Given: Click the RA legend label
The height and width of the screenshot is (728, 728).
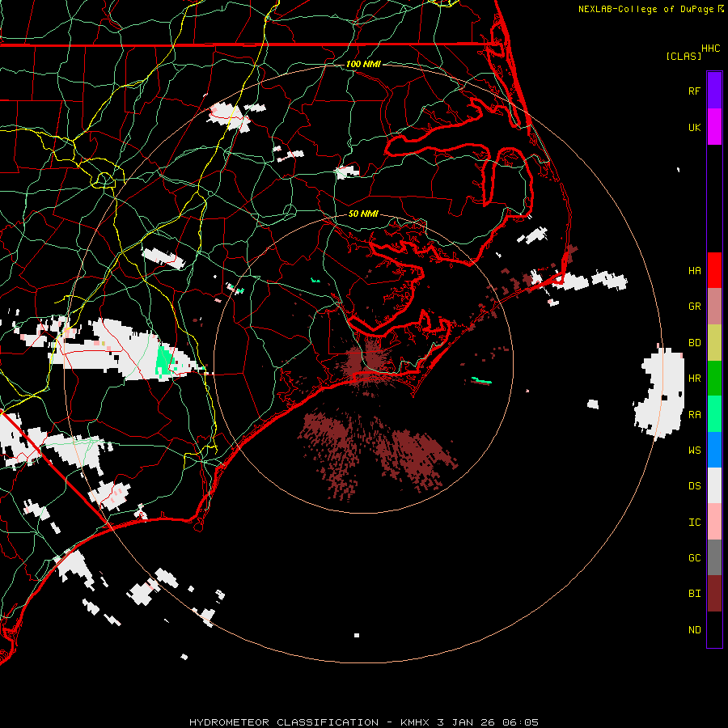Looking at the screenshot, I should pyautogui.click(x=694, y=415).
